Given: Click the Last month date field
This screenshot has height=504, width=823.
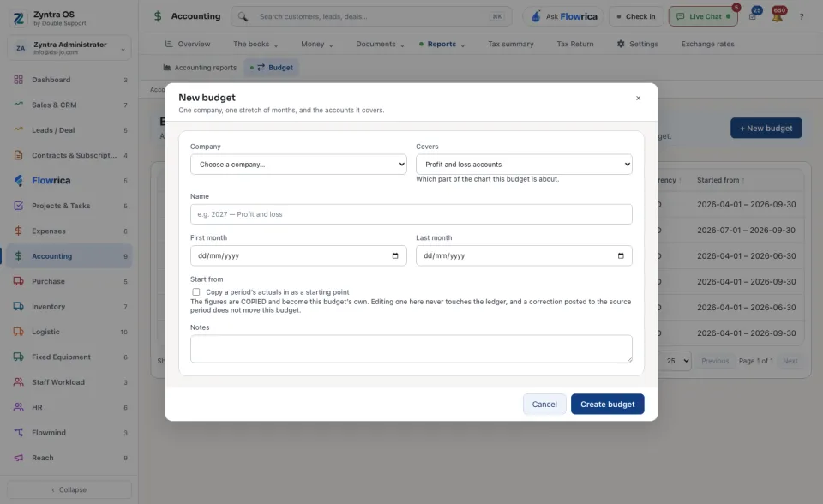Looking at the screenshot, I should 524,255.
